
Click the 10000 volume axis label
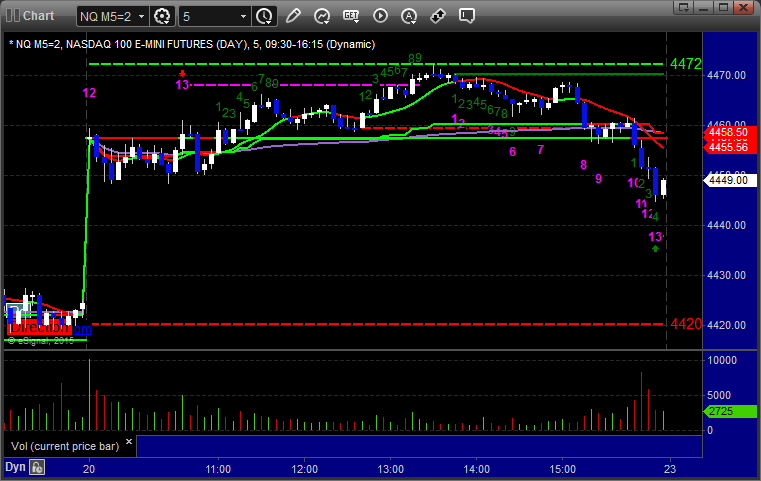(722, 360)
